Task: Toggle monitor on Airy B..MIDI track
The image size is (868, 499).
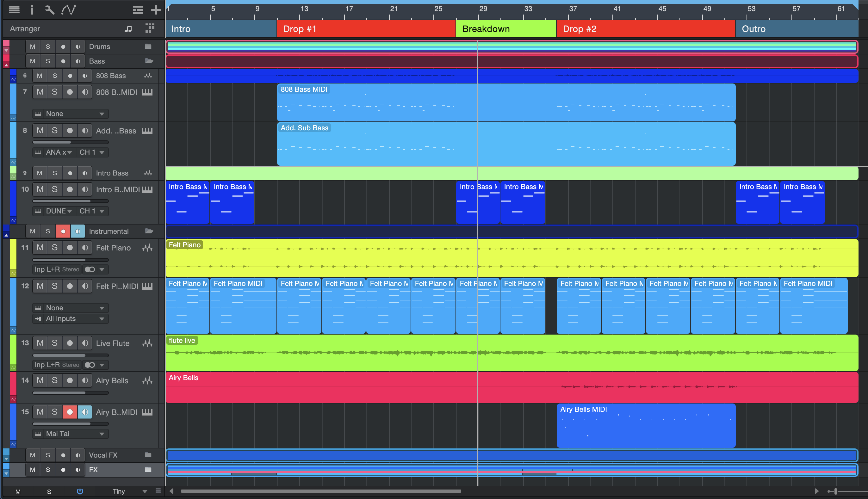Action: click(x=85, y=412)
